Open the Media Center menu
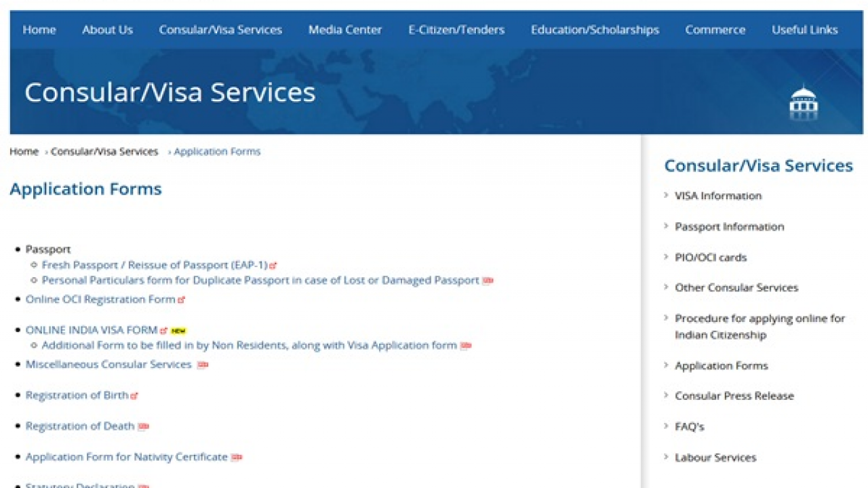Viewport: 868px width, 488px height. pyautogui.click(x=344, y=30)
